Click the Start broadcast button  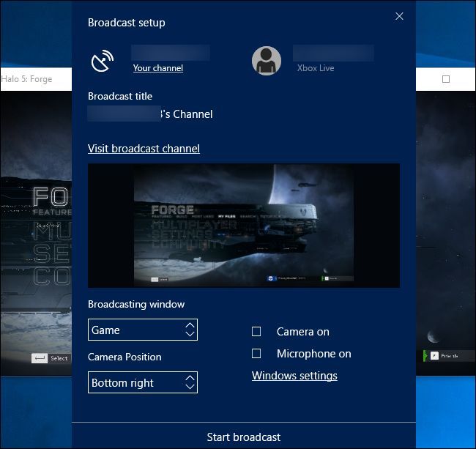(x=244, y=437)
